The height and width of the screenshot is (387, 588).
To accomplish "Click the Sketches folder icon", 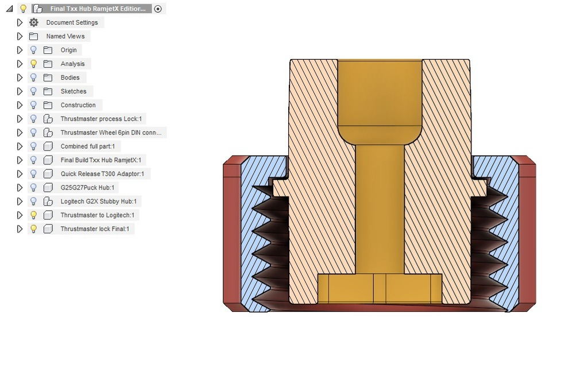I will click(x=48, y=91).
